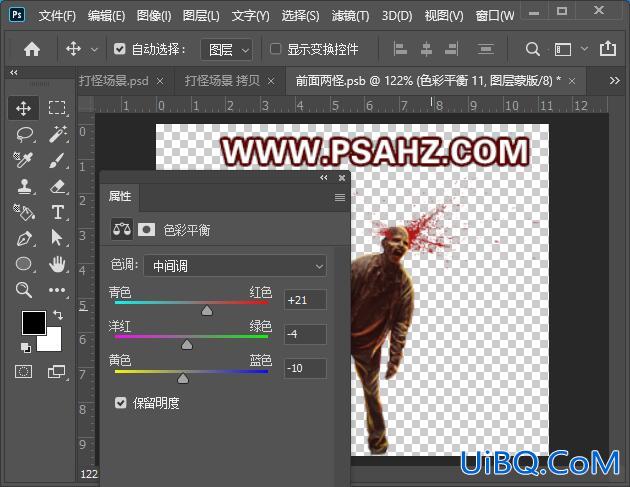Click the Share export icon

click(608, 49)
